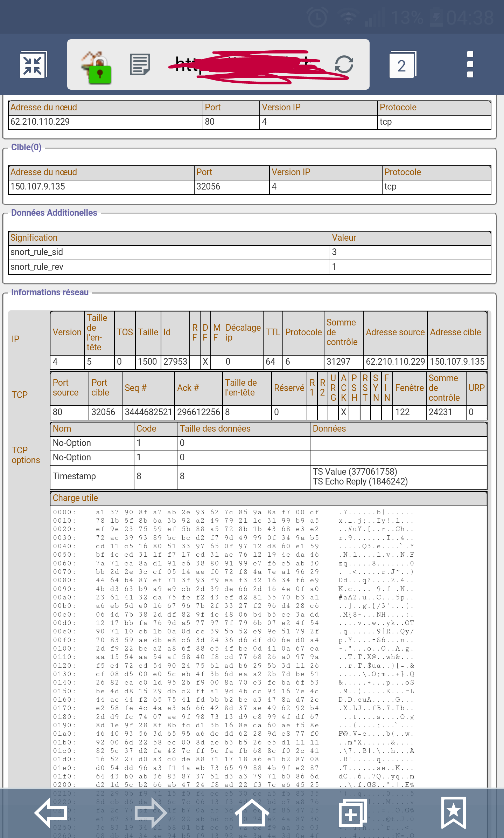Image resolution: width=504 pixels, height=838 pixels.
Task: Tap the Wi-Fi status icon
Action: pyautogui.click(x=348, y=18)
